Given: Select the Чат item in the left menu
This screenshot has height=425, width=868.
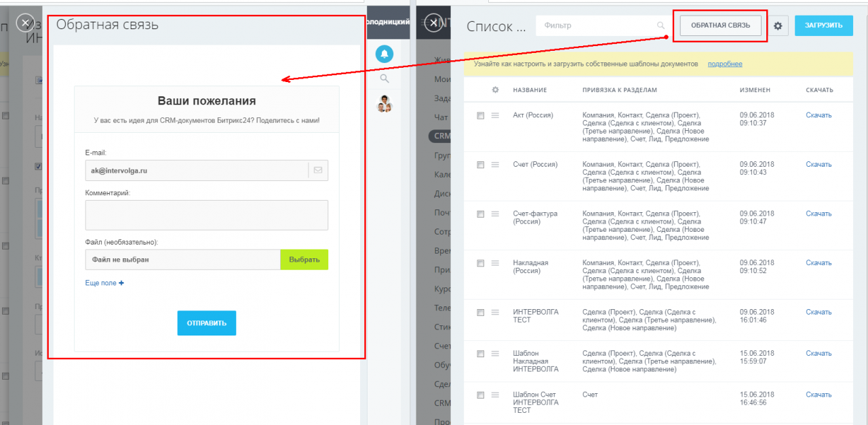Looking at the screenshot, I should [x=441, y=117].
